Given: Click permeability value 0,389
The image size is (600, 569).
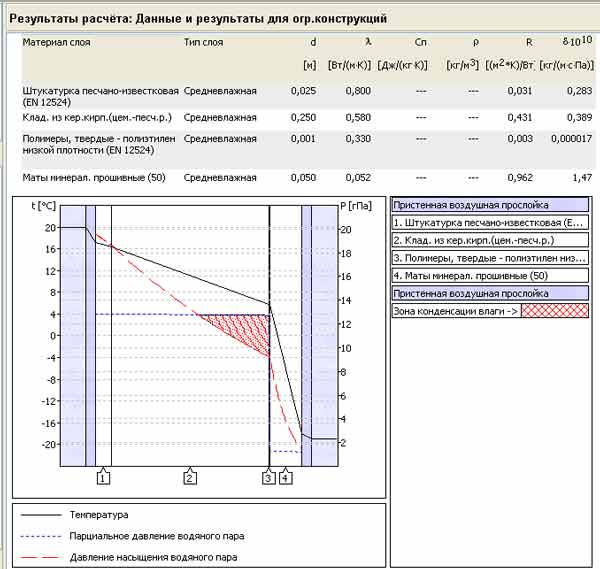Looking at the screenshot, I should (x=579, y=117).
